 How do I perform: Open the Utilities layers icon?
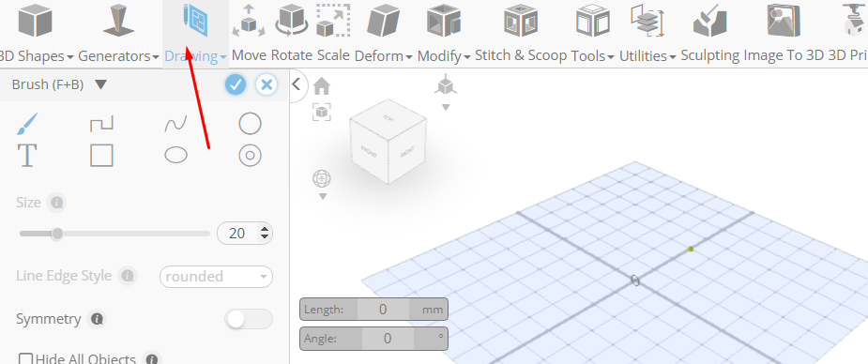click(x=647, y=21)
